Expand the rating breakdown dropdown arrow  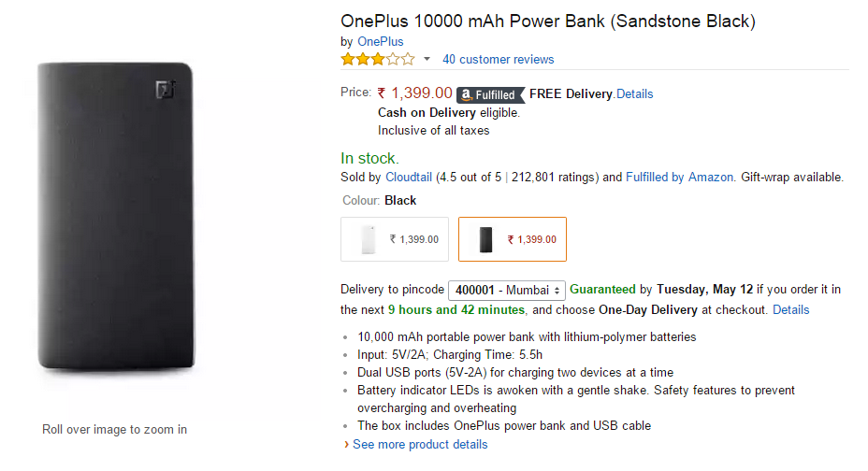point(427,59)
